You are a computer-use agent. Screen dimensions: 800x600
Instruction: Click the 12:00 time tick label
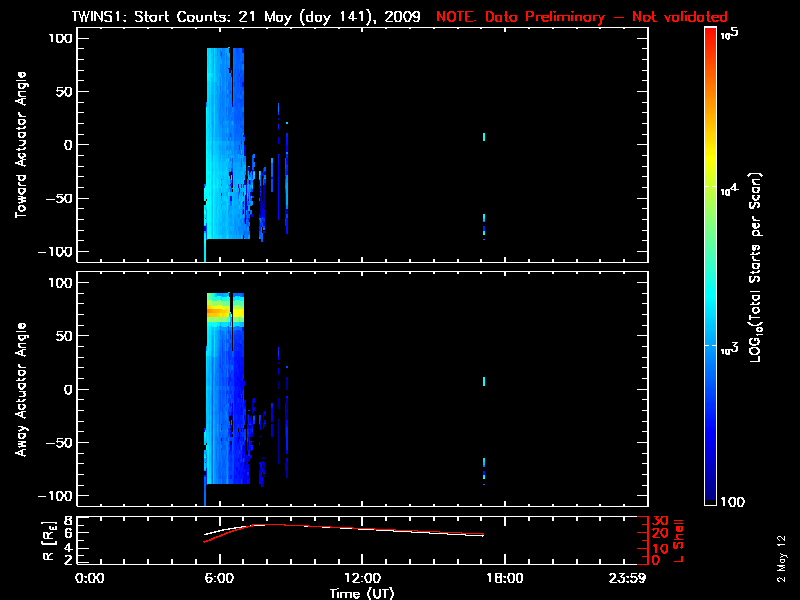click(362, 578)
